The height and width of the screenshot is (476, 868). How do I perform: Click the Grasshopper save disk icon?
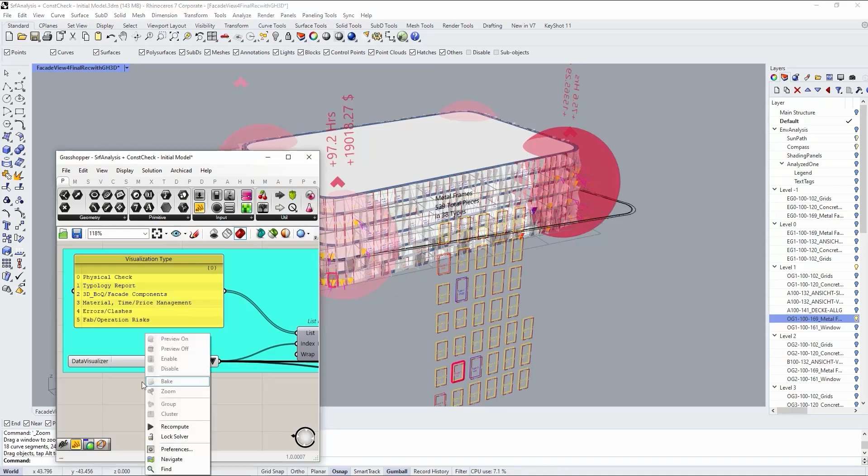tap(77, 233)
